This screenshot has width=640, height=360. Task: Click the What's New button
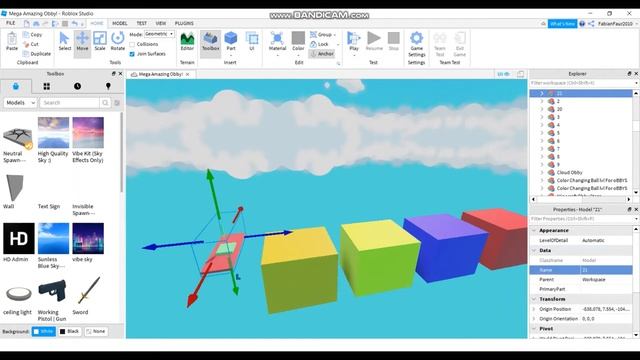coord(562,24)
